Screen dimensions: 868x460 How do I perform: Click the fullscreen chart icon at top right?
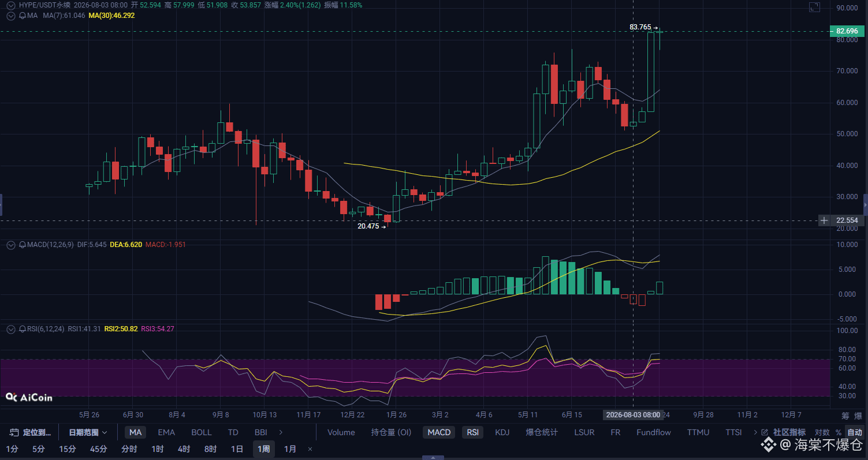click(814, 7)
